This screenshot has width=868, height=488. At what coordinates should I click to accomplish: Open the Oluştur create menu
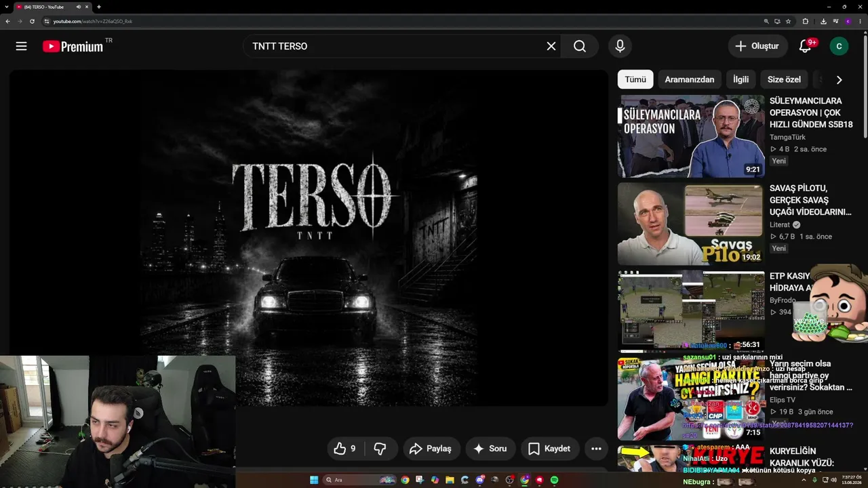(x=757, y=46)
